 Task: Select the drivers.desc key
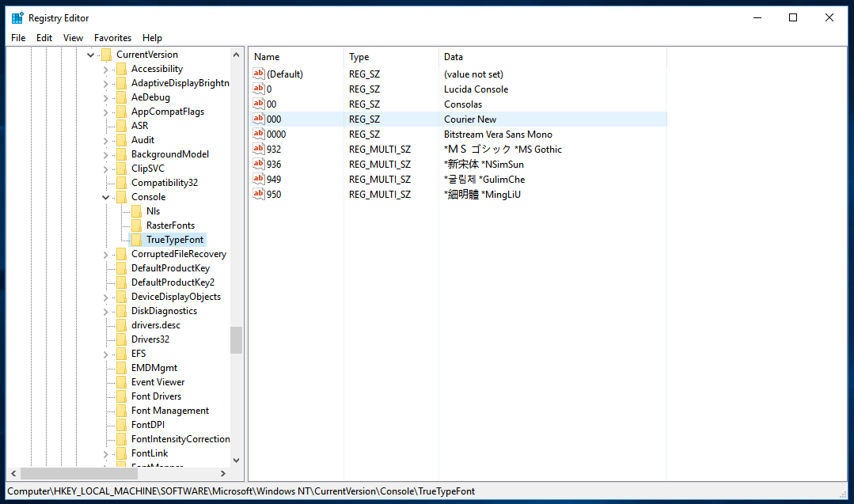[x=156, y=325]
